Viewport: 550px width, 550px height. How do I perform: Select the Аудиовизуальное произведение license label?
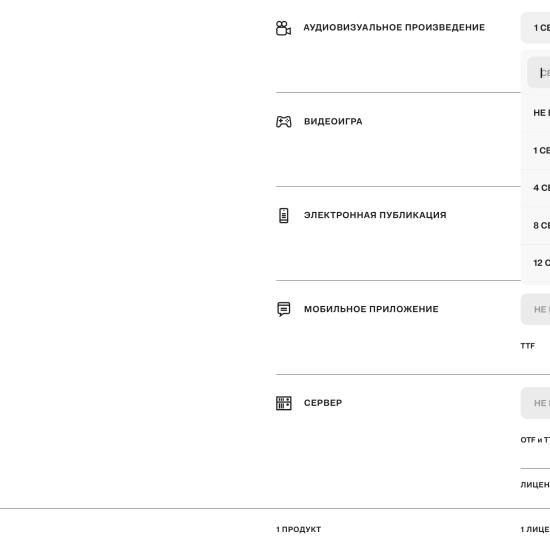pyautogui.click(x=394, y=27)
